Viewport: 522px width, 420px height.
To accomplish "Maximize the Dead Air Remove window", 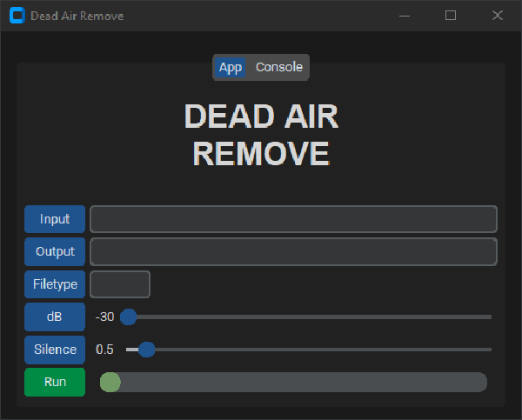I will tap(451, 16).
